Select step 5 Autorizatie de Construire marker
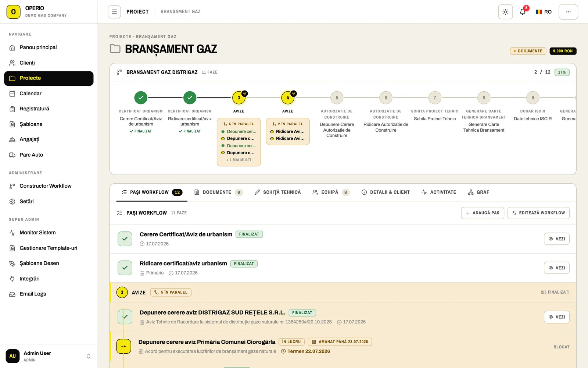 tap(337, 98)
